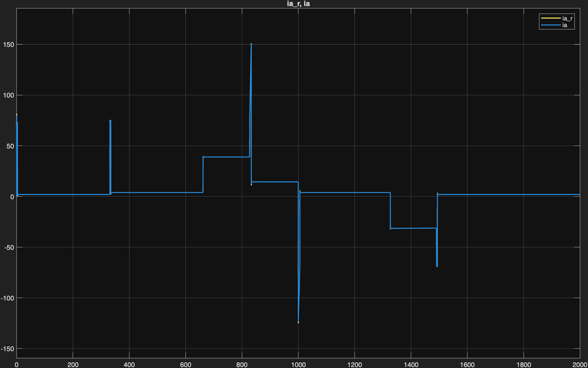The image size is (588, 368).
Task: Click the plateau between x=660 and x=830
Action: pyautogui.click(x=225, y=157)
